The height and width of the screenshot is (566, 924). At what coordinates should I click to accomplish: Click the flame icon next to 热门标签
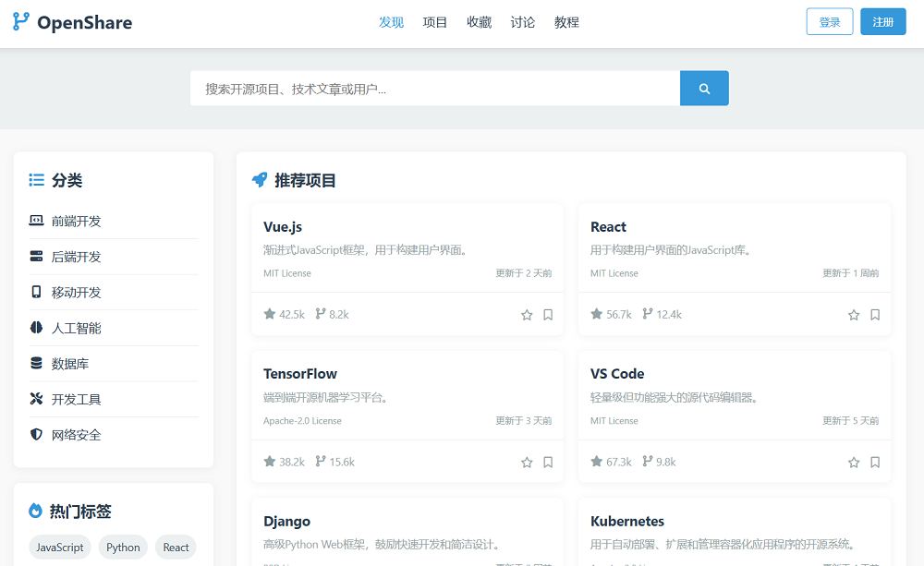tap(34, 511)
